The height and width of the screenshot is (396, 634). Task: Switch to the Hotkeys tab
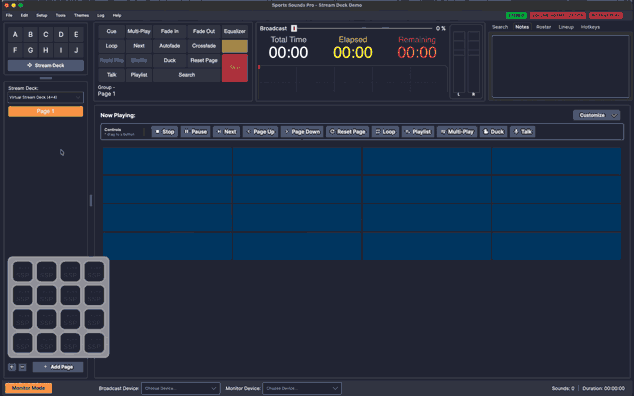coord(590,27)
